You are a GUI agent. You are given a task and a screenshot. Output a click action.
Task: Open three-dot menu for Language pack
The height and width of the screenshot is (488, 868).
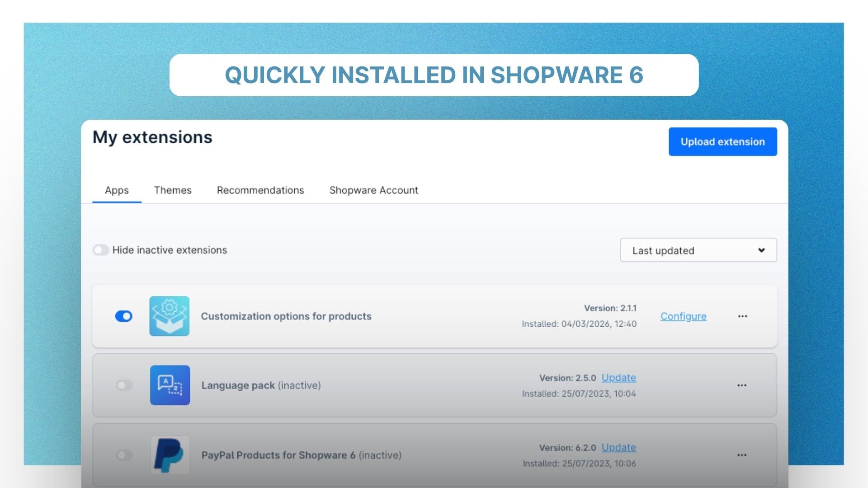[x=742, y=385]
